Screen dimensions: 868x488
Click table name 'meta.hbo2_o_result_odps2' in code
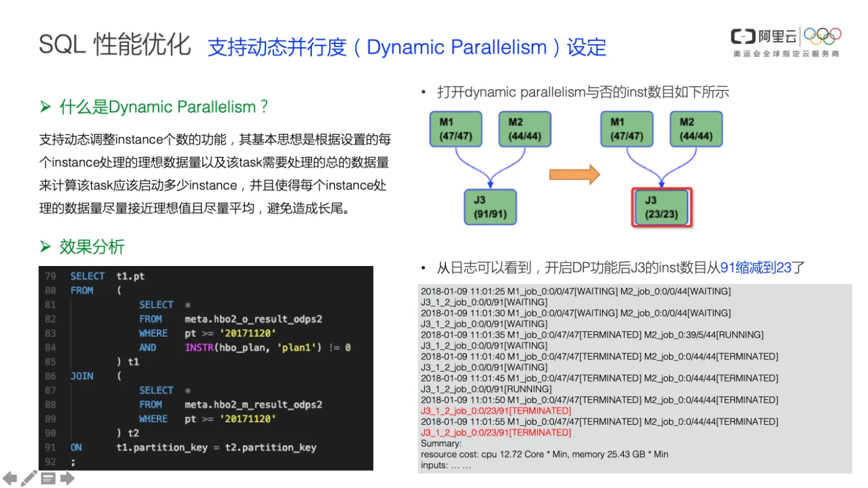tap(254, 319)
